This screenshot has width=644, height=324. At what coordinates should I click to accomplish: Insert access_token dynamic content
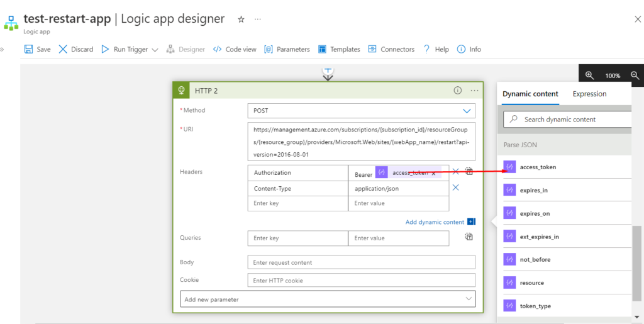pyautogui.click(x=567, y=167)
